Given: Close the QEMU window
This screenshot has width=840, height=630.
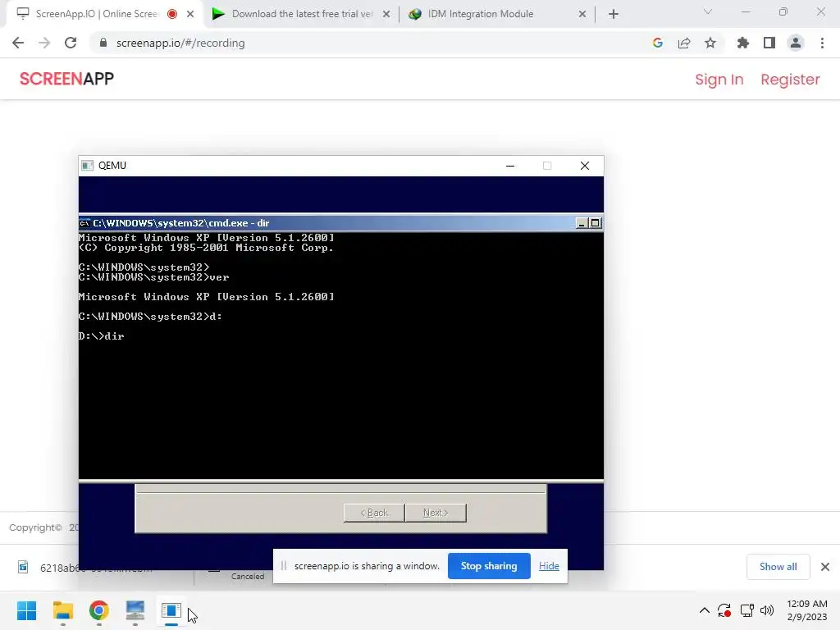Looking at the screenshot, I should 584,166.
